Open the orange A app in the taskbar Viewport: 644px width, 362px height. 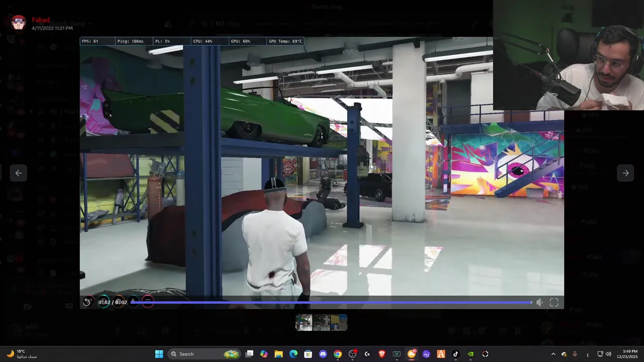point(441,354)
